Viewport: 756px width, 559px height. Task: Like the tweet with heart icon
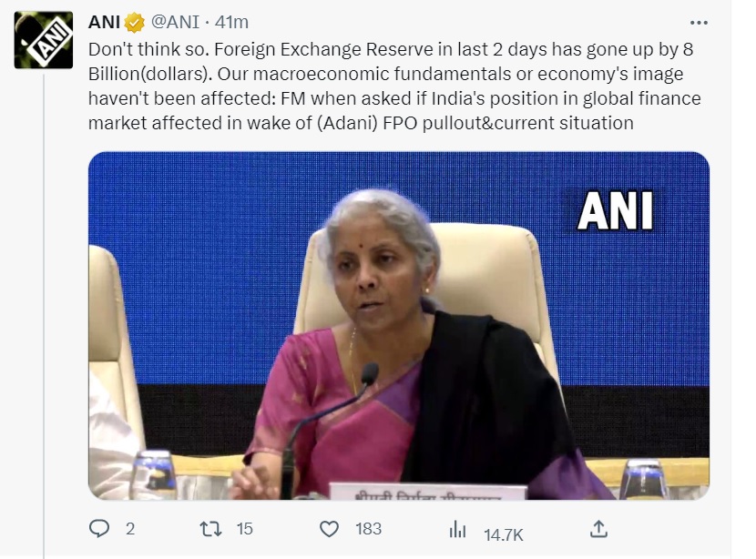tap(329, 529)
